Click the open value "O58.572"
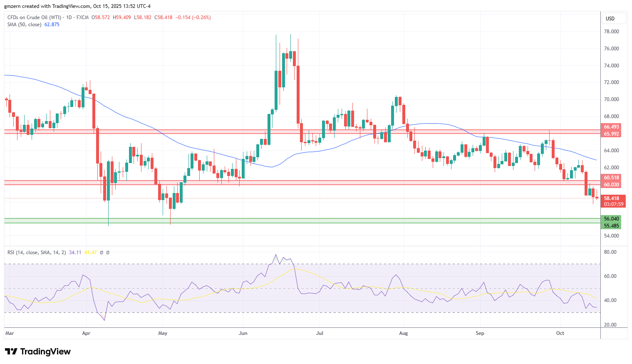Screen dimensions: 632x364 [x=101, y=17]
